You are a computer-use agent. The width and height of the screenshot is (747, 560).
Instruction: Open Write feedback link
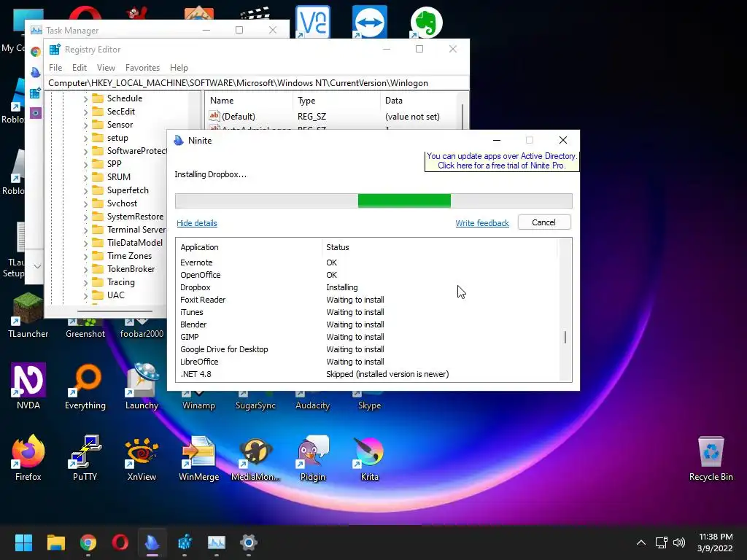point(482,223)
